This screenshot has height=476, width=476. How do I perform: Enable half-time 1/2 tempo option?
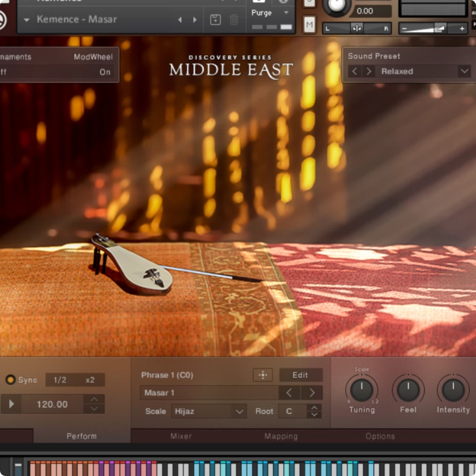(x=60, y=380)
